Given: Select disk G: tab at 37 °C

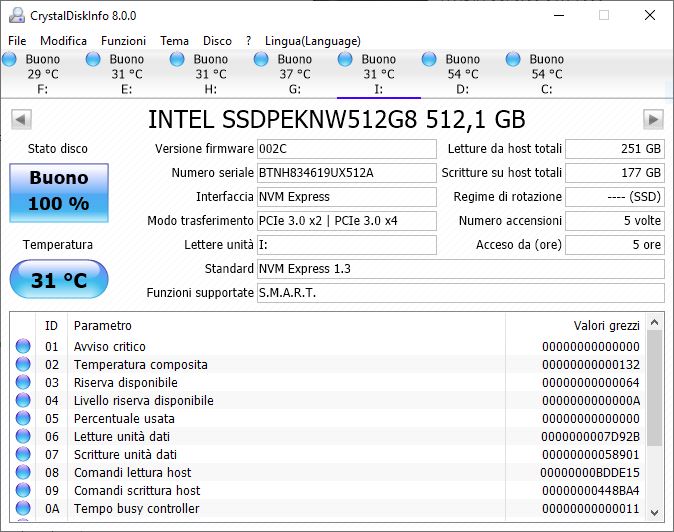Looking at the screenshot, I should (294, 74).
